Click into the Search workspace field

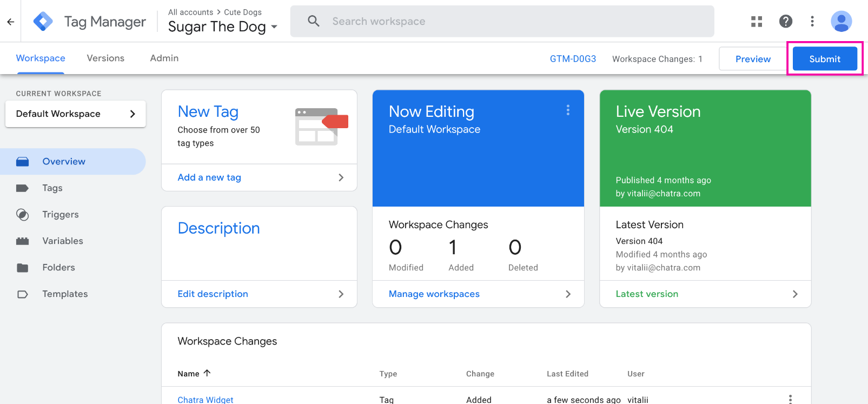[502, 22]
